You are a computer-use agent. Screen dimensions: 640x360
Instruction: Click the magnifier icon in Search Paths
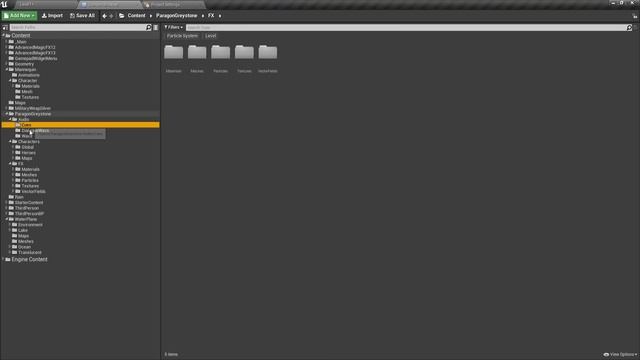click(149, 27)
